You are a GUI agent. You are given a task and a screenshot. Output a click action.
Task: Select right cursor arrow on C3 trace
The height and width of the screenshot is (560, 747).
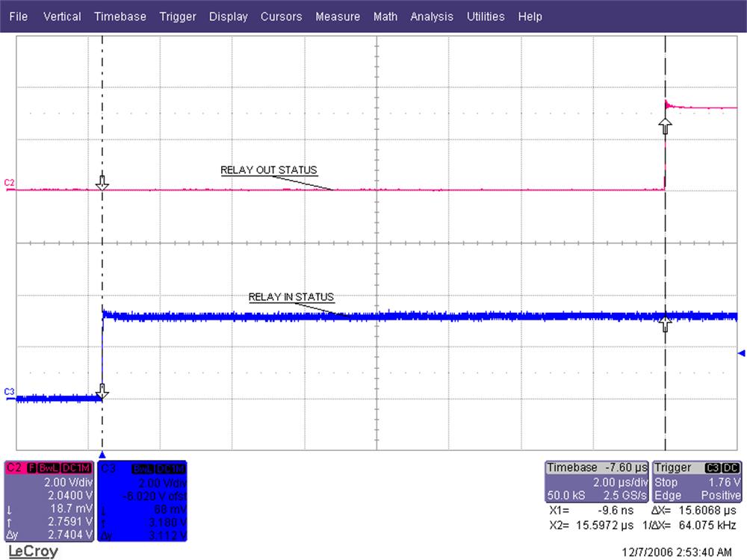coord(665,323)
